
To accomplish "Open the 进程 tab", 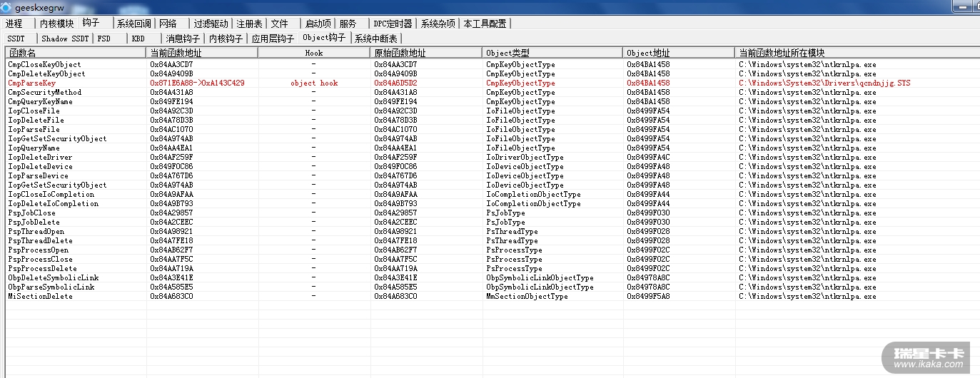I will [14, 24].
